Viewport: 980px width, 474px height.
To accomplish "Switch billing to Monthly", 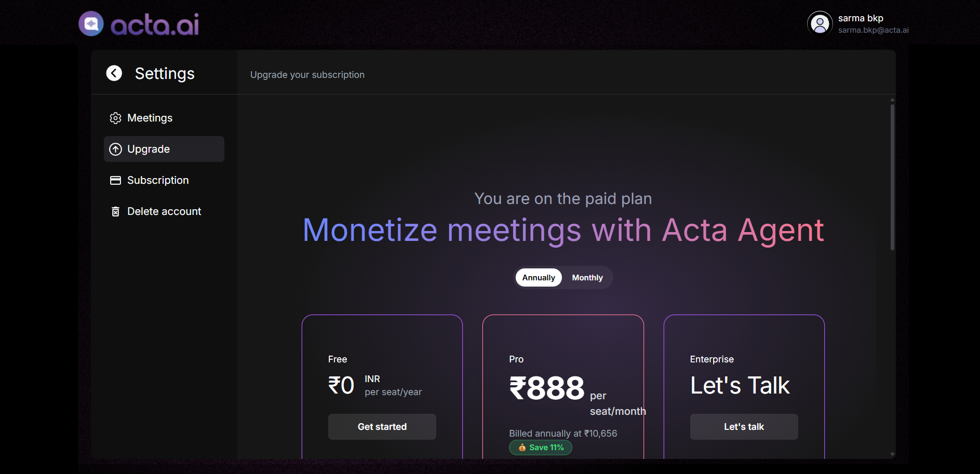I will 587,277.
